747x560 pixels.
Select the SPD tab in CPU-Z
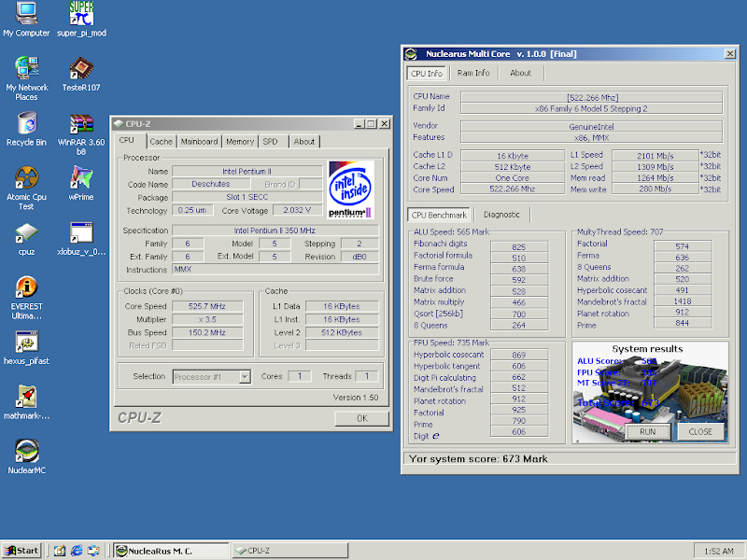[270, 142]
